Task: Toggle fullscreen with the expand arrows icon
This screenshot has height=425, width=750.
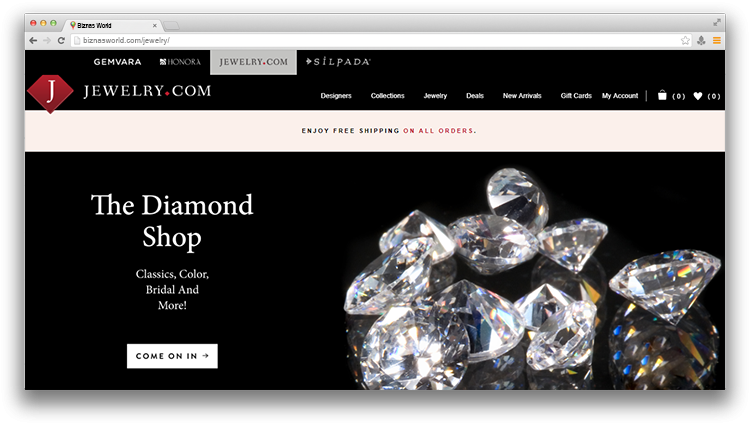Action: click(x=717, y=22)
